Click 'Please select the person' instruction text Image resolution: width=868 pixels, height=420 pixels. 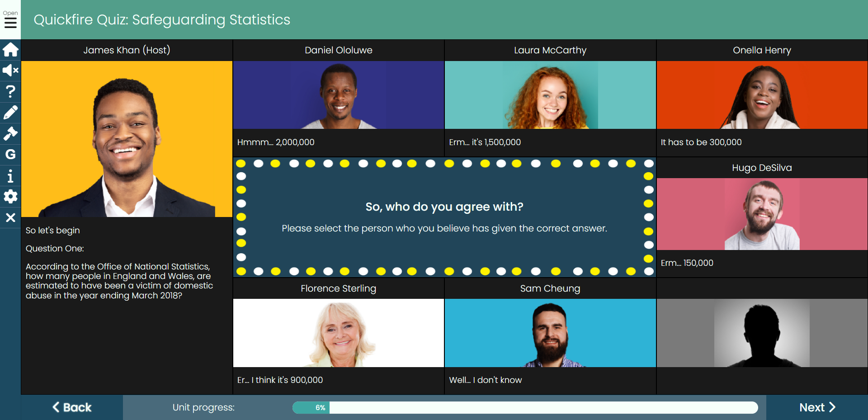click(444, 228)
